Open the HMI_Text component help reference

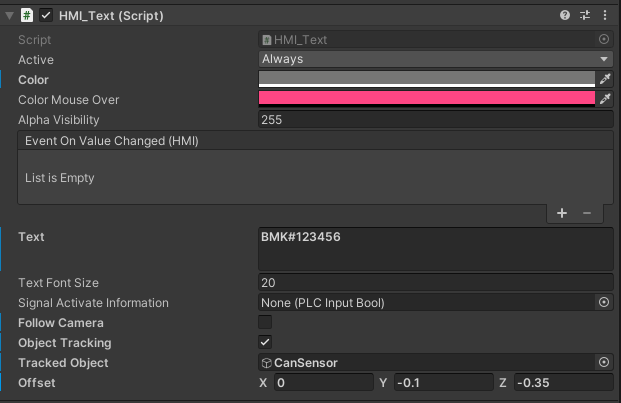pos(565,16)
